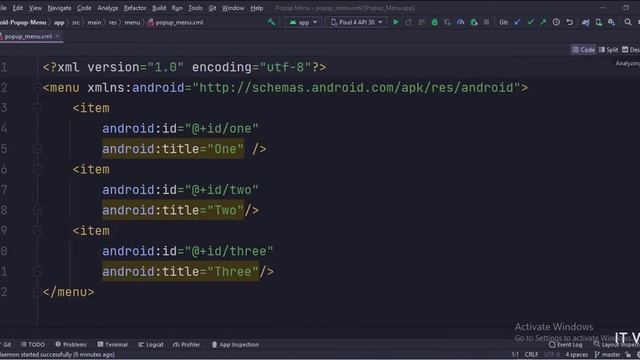Screen dimensions: 640x360
Task: Open the Run menu
Action: click(x=177, y=8)
